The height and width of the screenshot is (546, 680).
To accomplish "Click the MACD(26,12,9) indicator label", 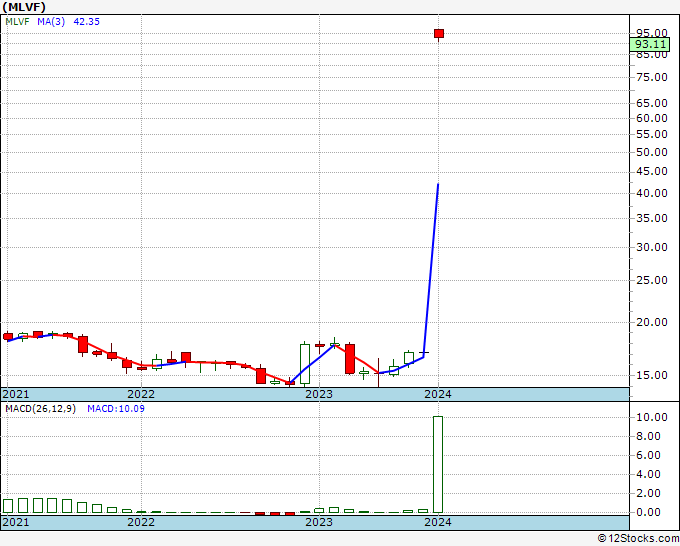I will click(40, 409).
